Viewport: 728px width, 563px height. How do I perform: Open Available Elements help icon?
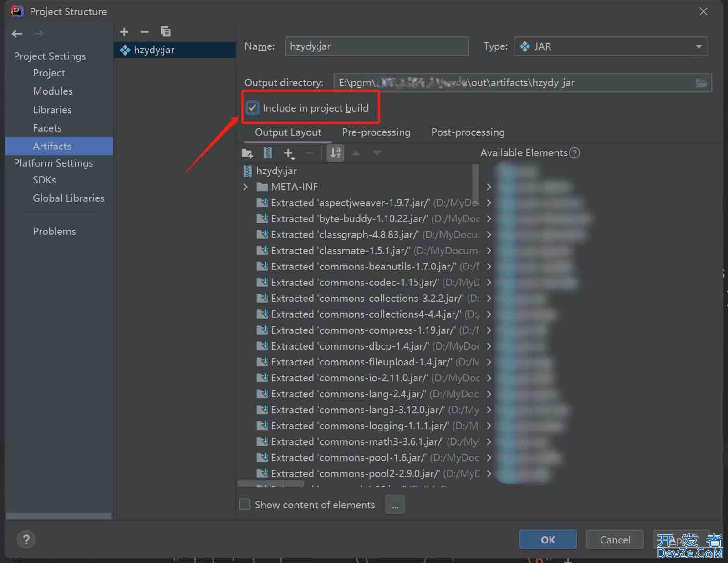point(575,153)
